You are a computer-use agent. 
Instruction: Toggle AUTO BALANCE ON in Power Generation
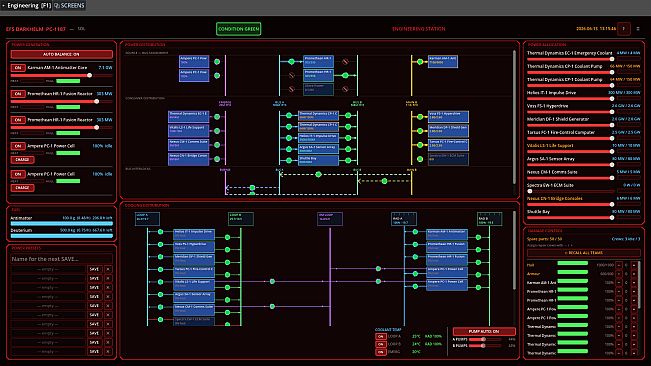(x=61, y=54)
